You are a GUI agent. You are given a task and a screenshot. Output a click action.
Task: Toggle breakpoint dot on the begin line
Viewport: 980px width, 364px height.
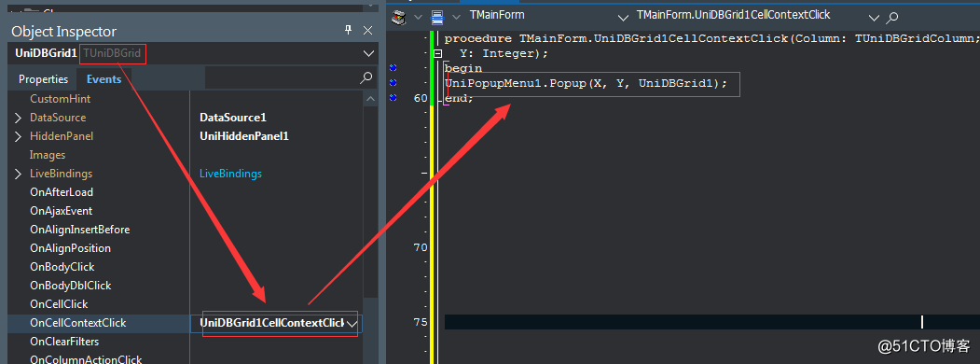point(393,67)
